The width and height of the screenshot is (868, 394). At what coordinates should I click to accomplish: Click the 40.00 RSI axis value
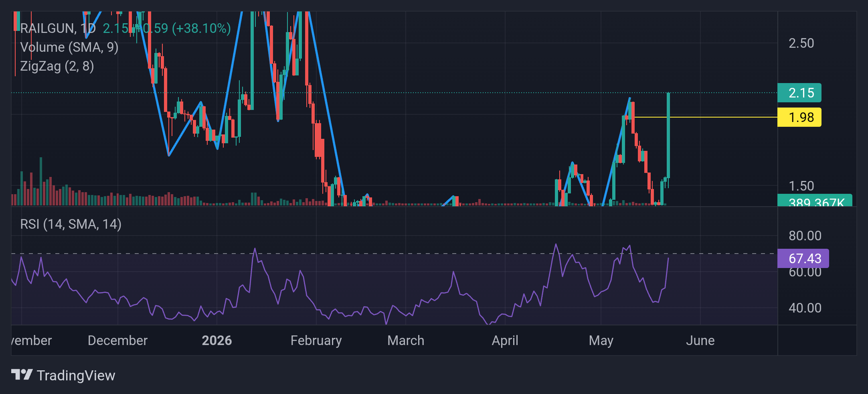[x=805, y=308]
